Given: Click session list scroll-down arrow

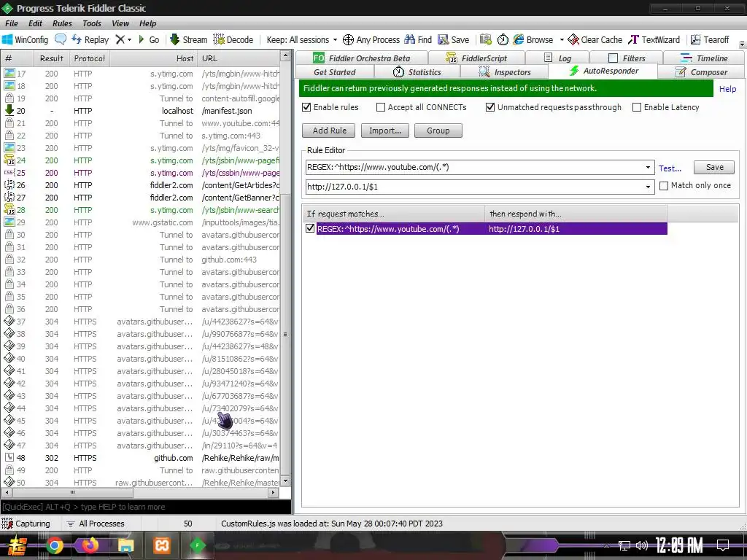Looking at the screenshot, I should tap(285, 481).
